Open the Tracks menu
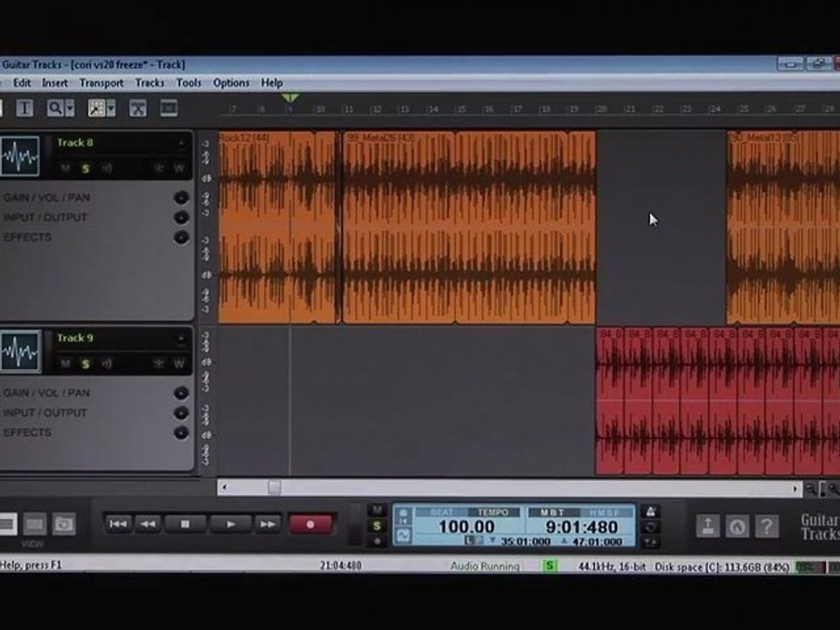 150,83
